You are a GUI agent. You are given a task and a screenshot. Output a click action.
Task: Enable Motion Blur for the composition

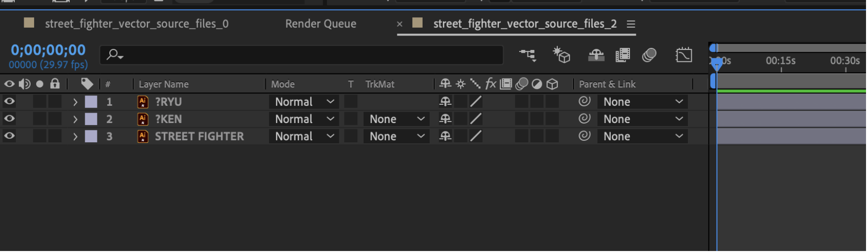tap(649, 55)
